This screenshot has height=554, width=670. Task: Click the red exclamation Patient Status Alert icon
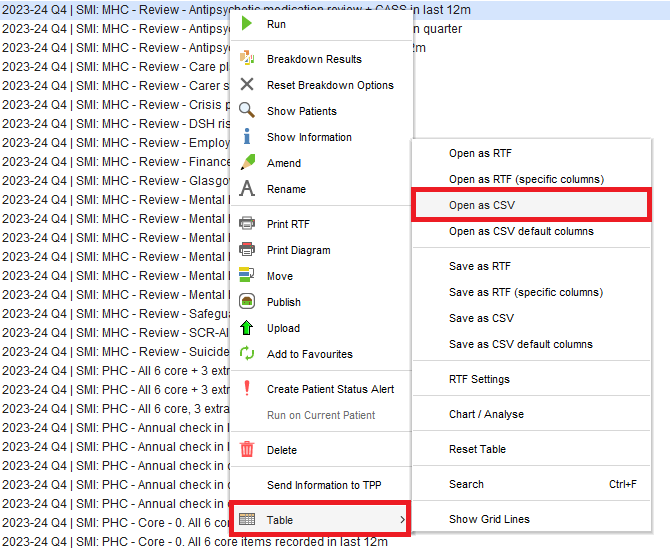247,388
